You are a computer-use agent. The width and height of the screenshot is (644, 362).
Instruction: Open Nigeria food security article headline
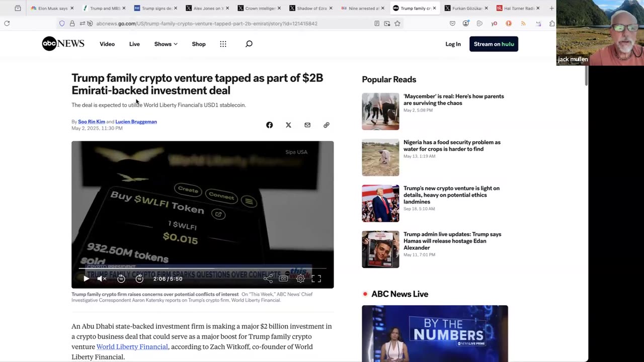pyautogui.click(x=452, y=145)
